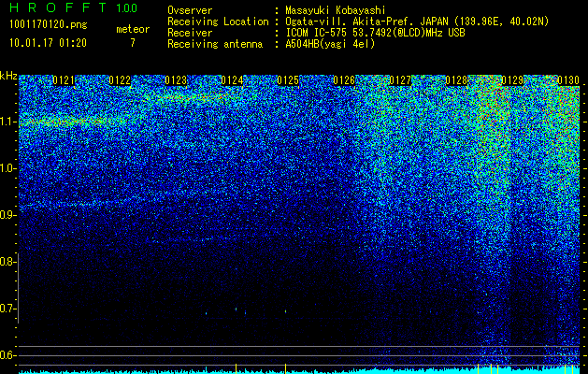588x374 pixels.
Task: Click the 0126 time marker
Action: (344, 80)
